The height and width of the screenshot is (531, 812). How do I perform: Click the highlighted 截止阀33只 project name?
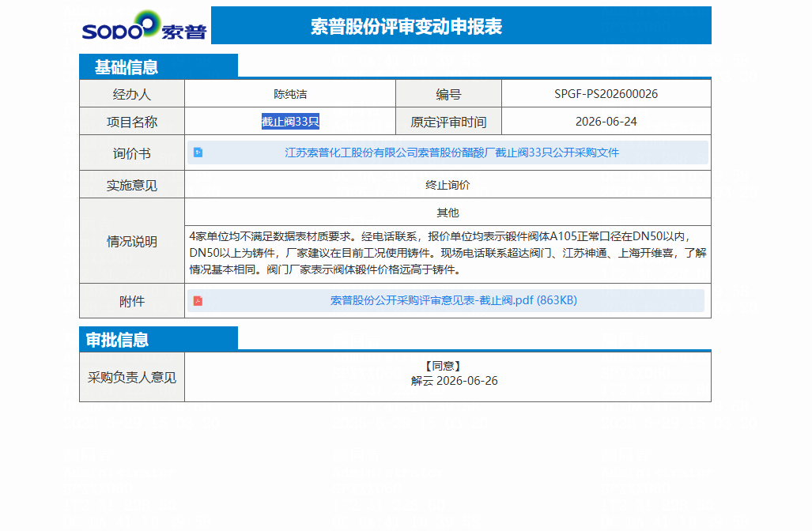point(290,122)
